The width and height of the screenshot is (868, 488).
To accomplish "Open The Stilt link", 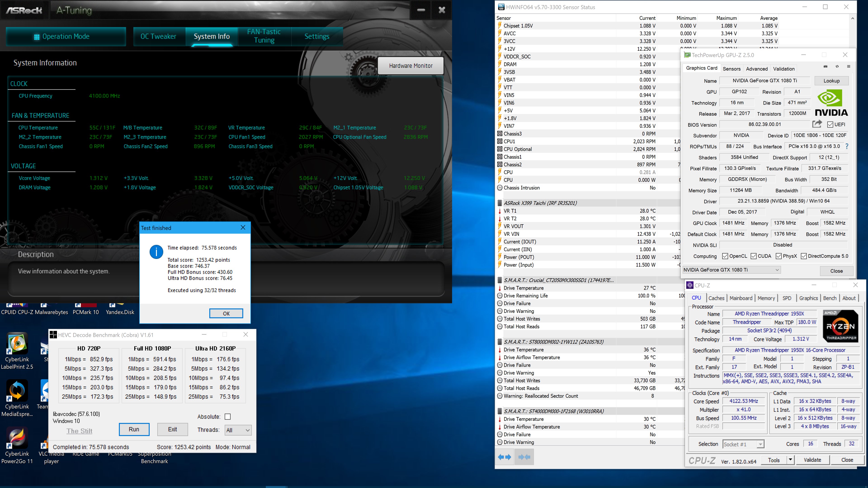I will click(79, 431).
